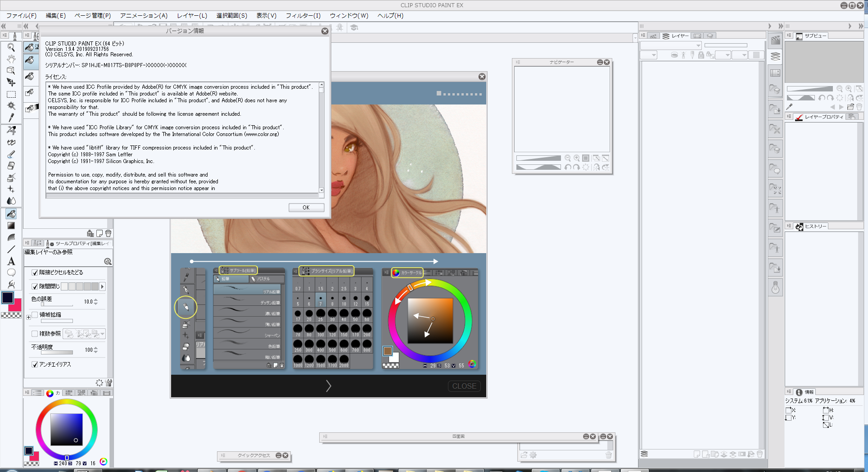Click the Sub View zoom slider
This screenshot has width=868, height=472.
click(x=809, y=89)
